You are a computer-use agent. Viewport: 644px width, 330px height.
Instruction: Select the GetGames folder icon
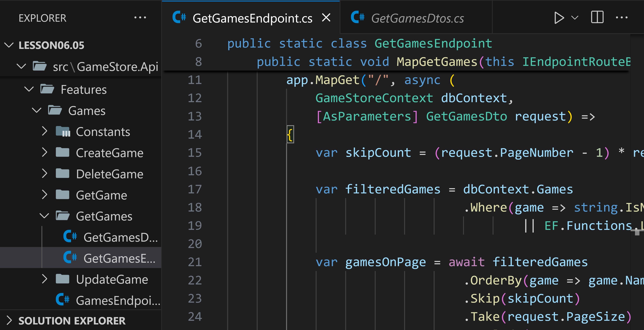[63, 216]
